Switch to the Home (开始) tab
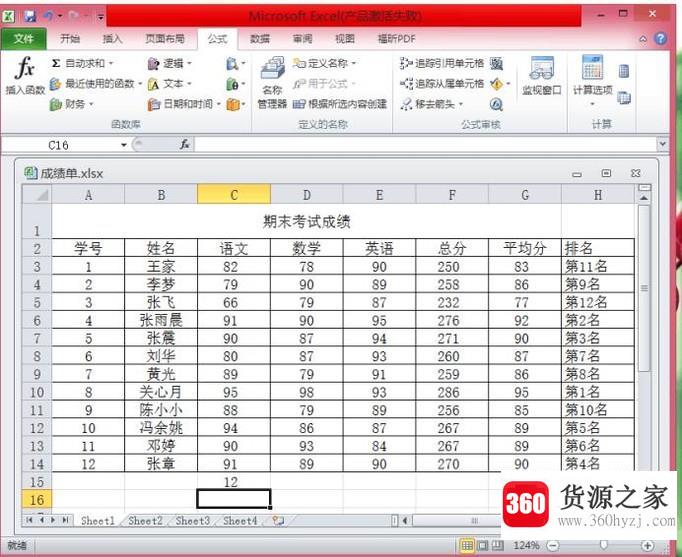Viewport: 682px width, 557px height. (70, 39)
